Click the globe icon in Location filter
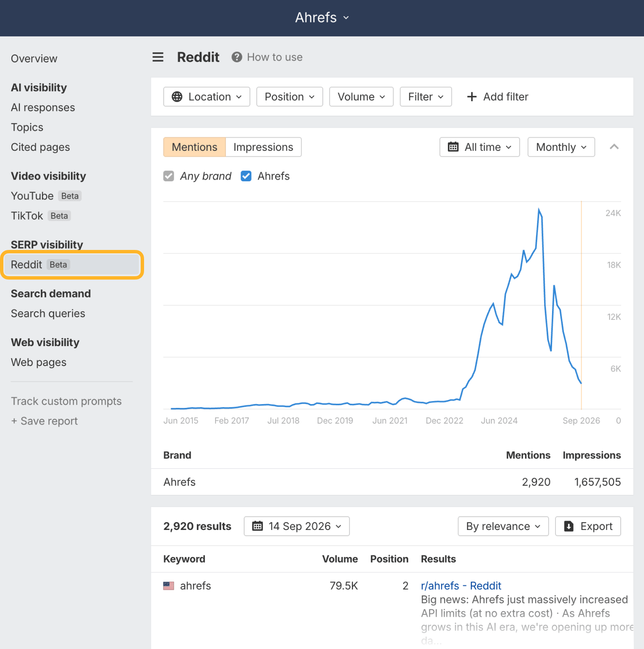This screenshot has height=649, width=644. tap(177, 97)
